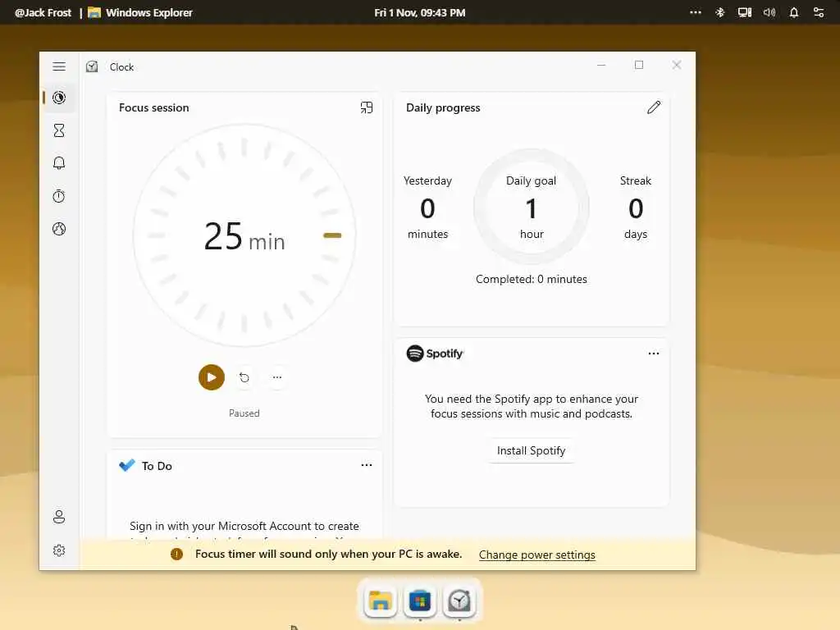Click the Paused status label

coord(244,413)
